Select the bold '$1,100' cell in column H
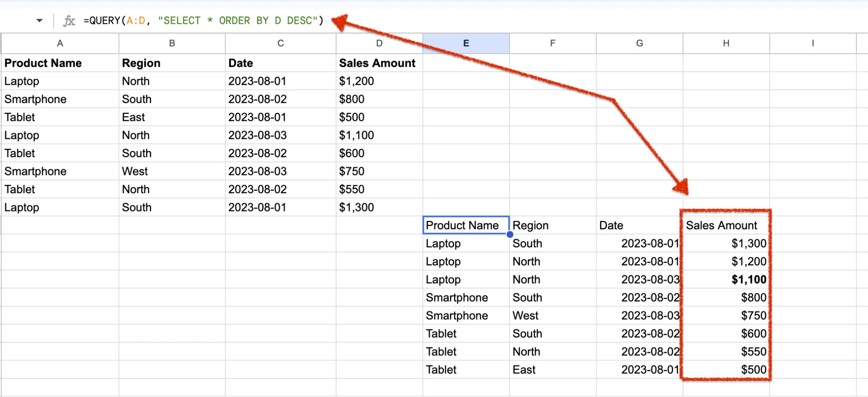The image size is (868, 397). coord(726,279)
